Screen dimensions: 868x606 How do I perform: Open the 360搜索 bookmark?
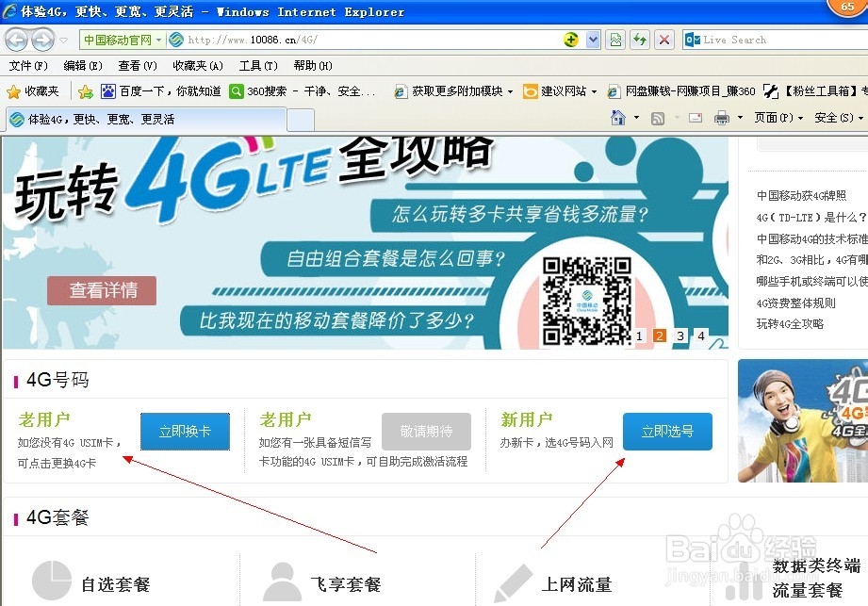coord(303,91)
